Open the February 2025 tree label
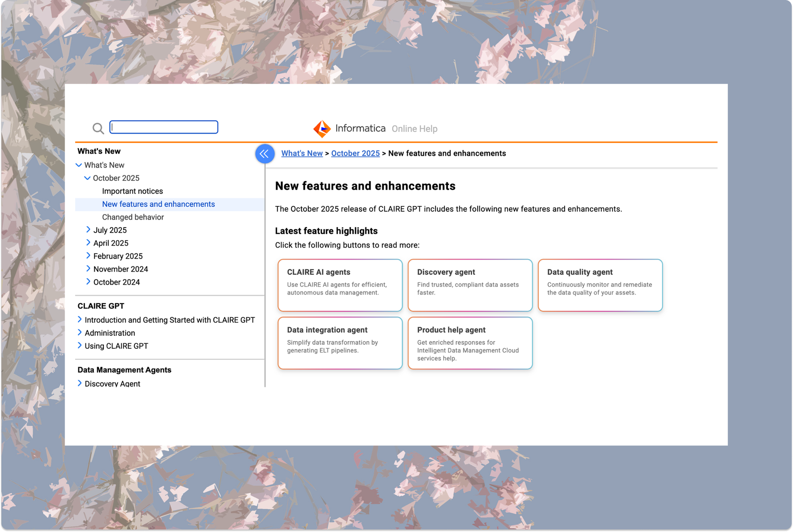 [x=118, y=256]
